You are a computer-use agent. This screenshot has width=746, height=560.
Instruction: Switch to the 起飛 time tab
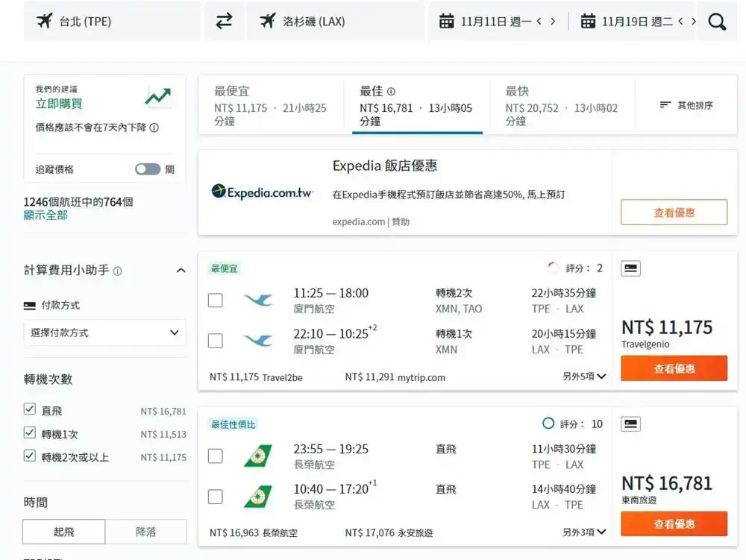point(63,532)
